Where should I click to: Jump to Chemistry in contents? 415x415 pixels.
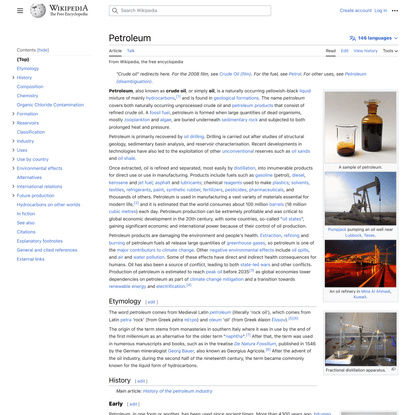click(x=27, y=96)
